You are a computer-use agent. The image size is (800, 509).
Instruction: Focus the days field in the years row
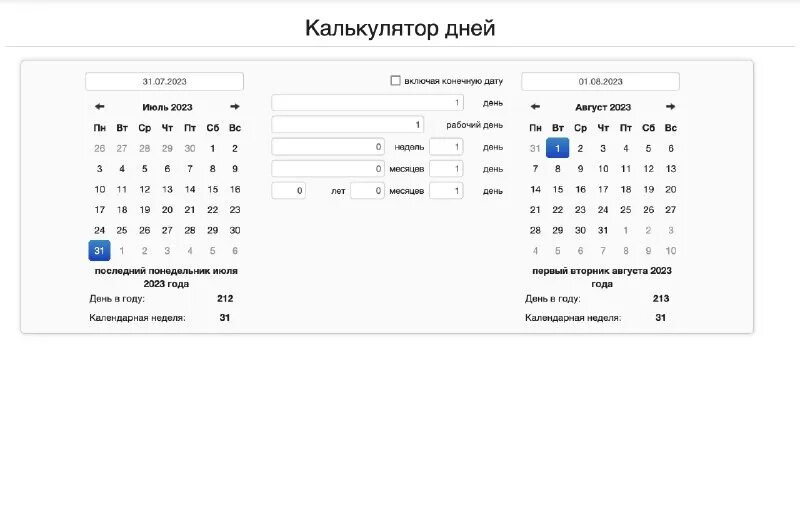[x=446, y=191]
